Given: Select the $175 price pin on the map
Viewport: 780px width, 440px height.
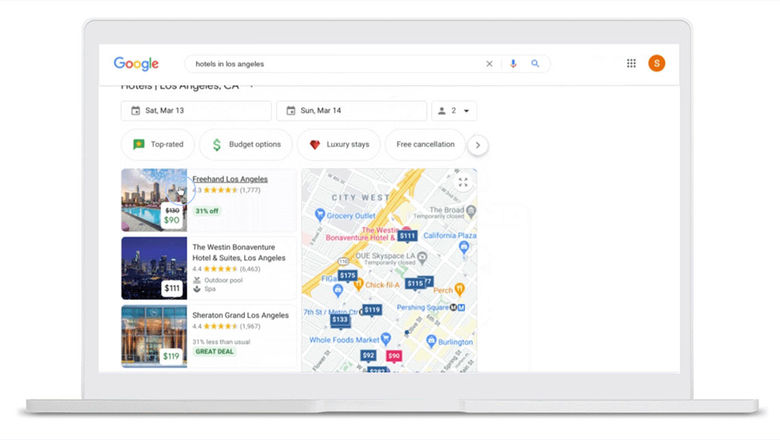Looking at the screenshot, I should coord(347,275).
